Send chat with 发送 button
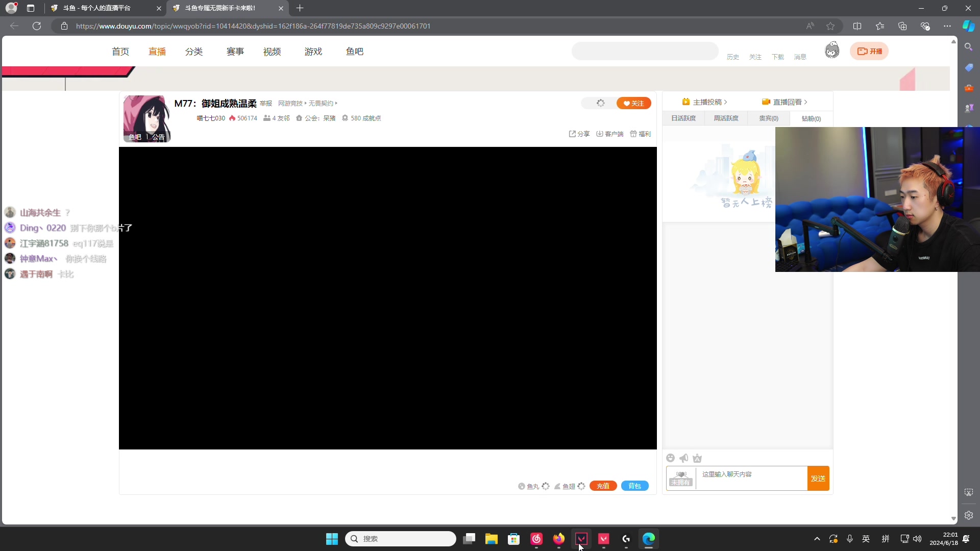This screenshot has height=551, width=980. coord(818,479)
